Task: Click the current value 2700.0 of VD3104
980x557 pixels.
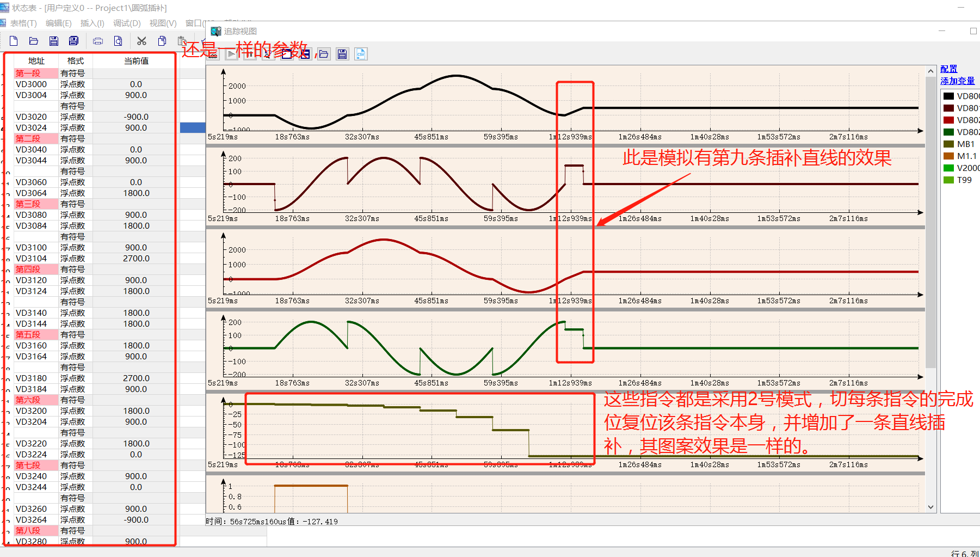Action: click(x=136, y=259)
